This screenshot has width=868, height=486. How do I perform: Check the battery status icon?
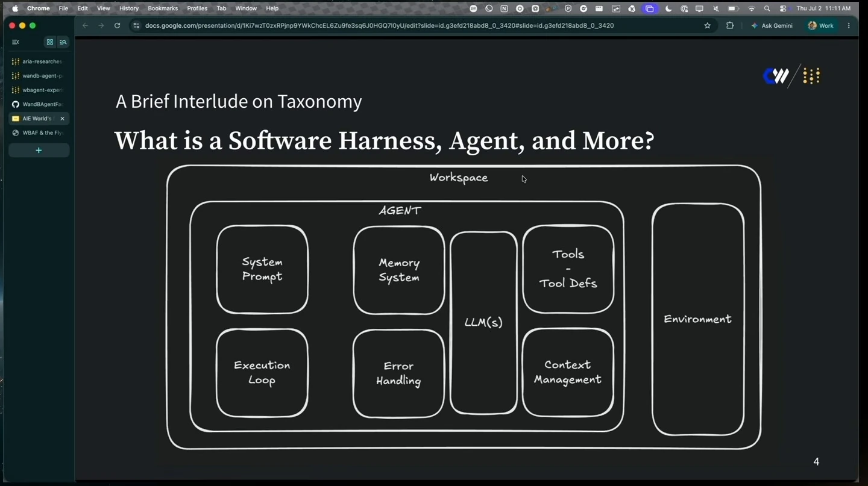734,8
